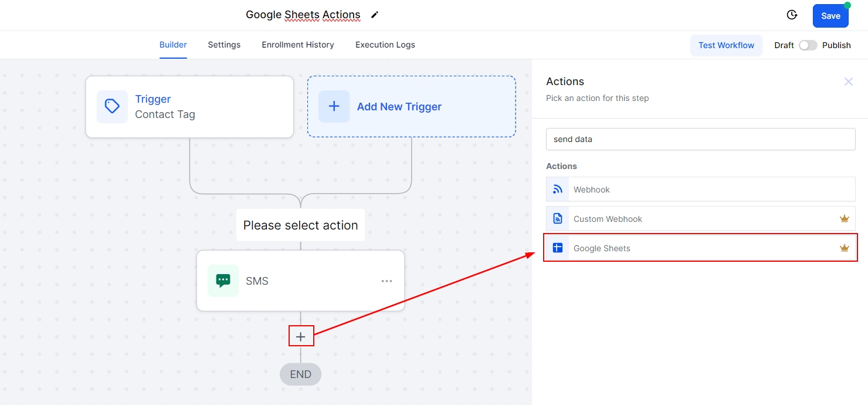Click the crown icon on Google Sheets row

(844, 248)
